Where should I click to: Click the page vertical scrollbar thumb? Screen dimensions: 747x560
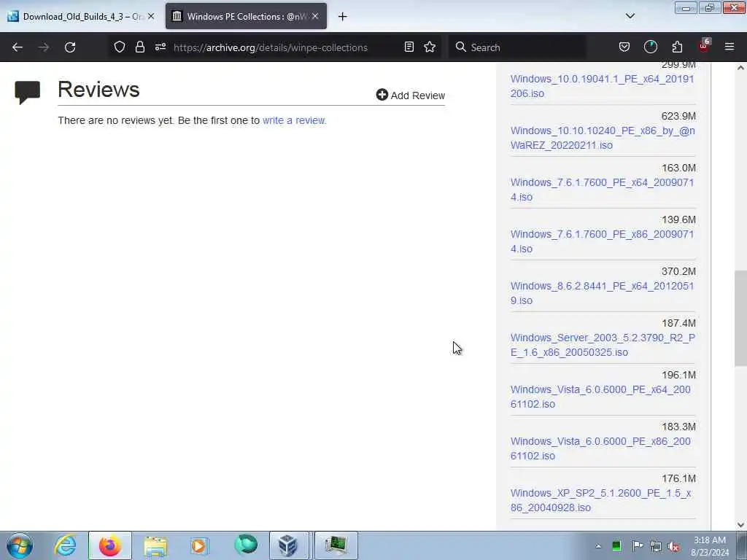point(740,318)
